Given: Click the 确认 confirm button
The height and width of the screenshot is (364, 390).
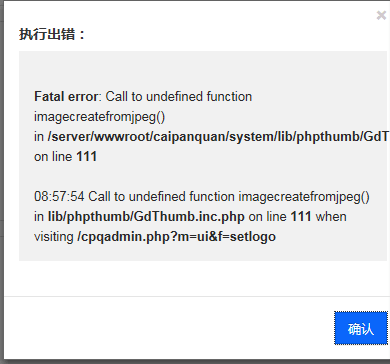Looking at the screenshot, I should coord(361,328).
